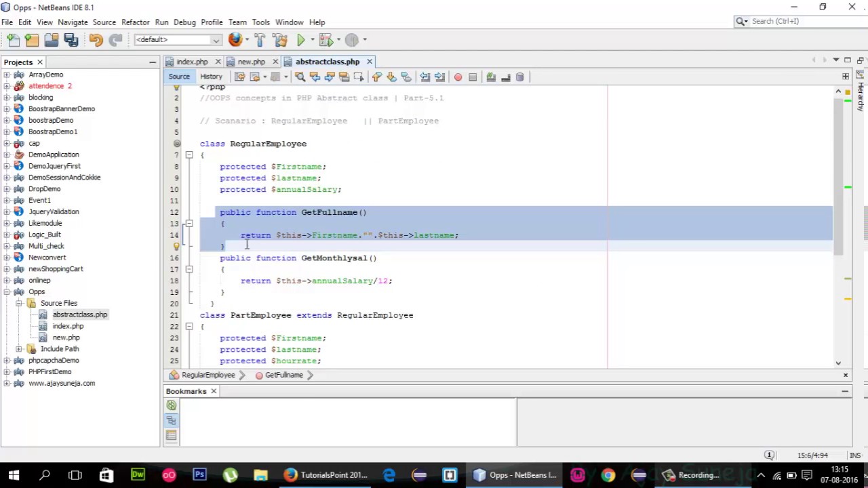The height and width of the screenshot is (488, 868).
Task: Click Next Bookmark icon
Action: (391, 77)
